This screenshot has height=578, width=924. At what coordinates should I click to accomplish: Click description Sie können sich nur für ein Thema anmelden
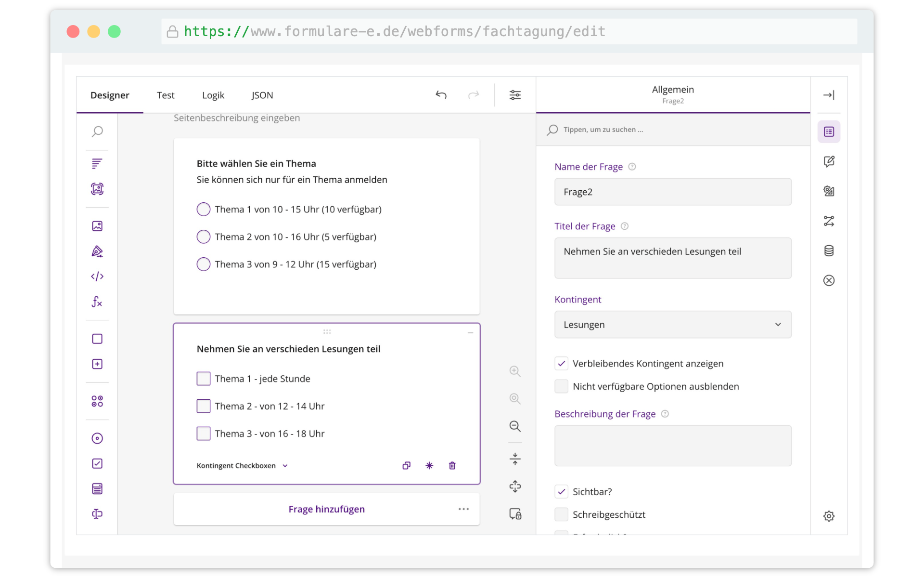pos(292,180)
